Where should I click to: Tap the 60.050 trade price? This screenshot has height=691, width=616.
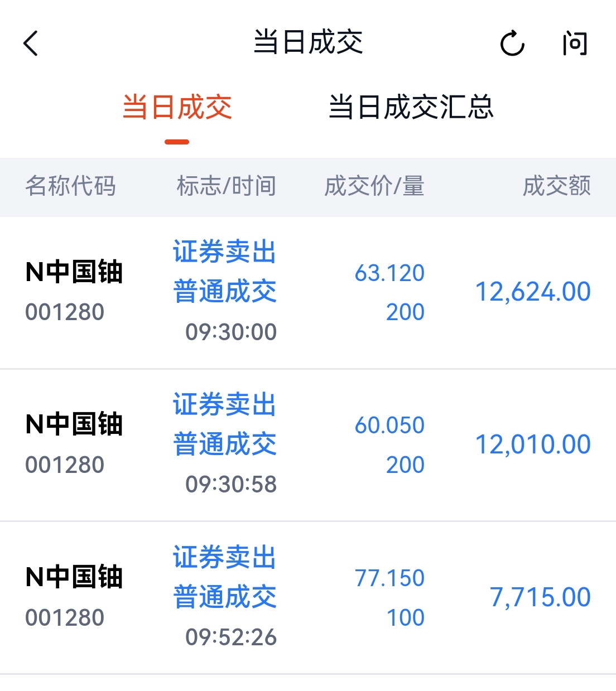[x=389, y=426]
